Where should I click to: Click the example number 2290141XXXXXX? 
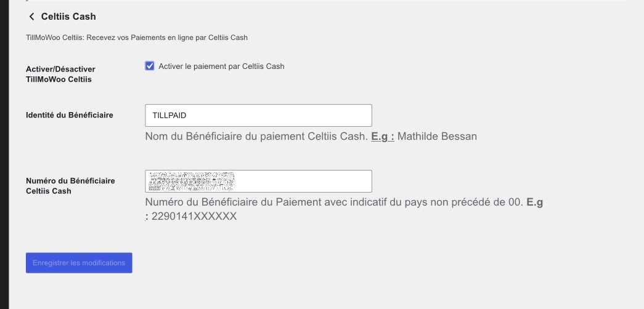point(194,216)
